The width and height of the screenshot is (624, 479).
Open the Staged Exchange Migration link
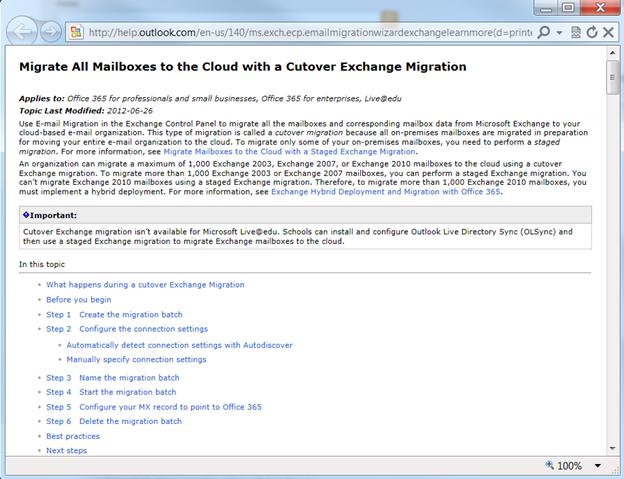289,152
